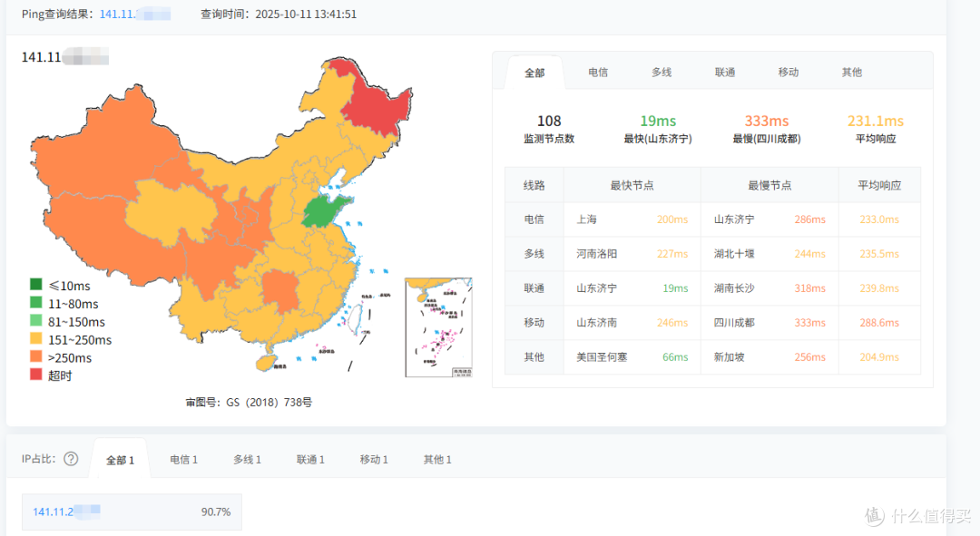Switch to 多线 1 IP share tab
The image size is (980, 536).
247,459
